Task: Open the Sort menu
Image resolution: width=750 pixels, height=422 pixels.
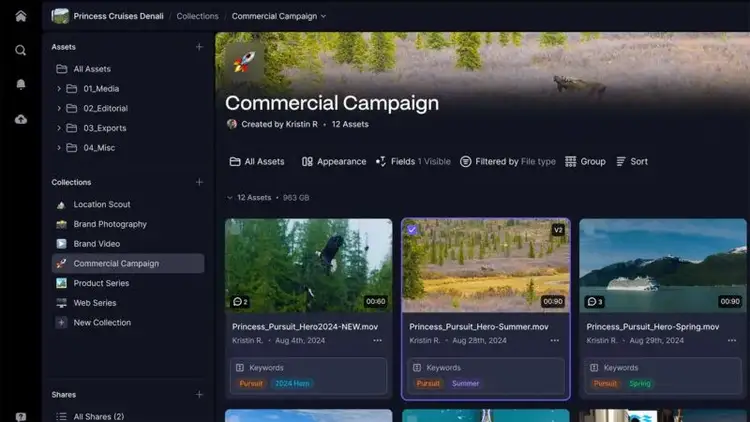Action: (632, 161)
